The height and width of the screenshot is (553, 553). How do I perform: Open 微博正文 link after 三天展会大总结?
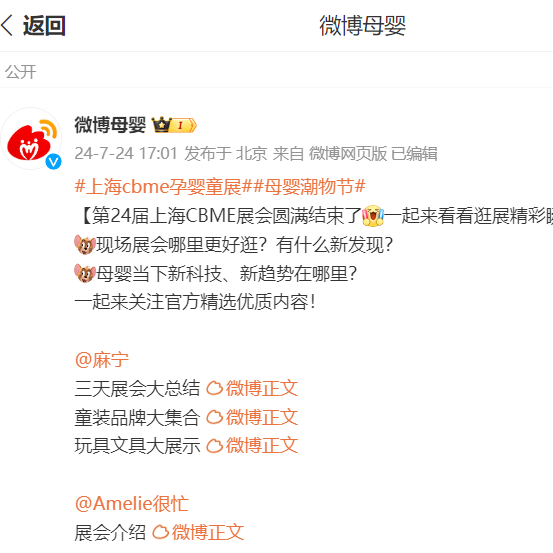(262, 388)
